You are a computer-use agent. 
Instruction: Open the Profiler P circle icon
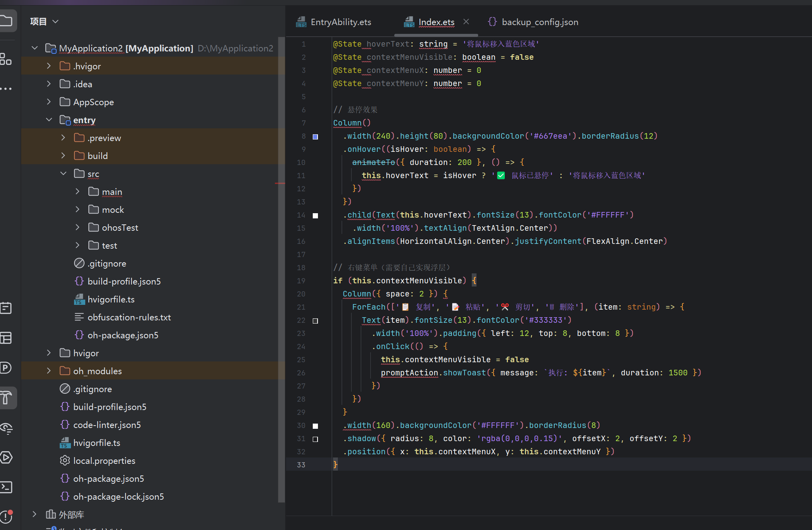pos(6,367)
